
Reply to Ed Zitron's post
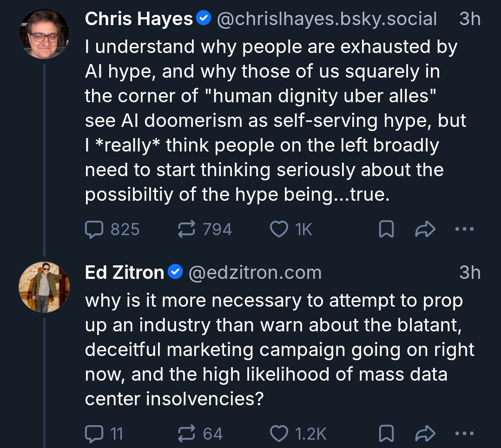94,434
